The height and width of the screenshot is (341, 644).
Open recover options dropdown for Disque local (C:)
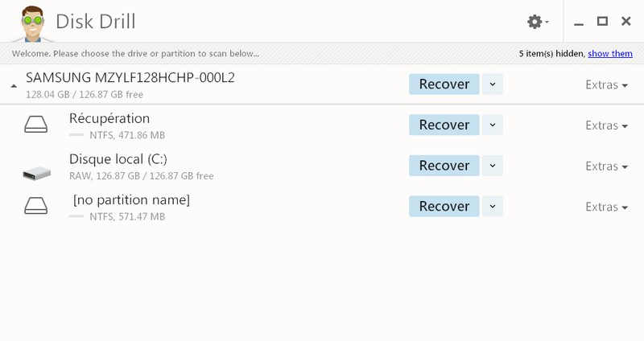tap(493, 166)
